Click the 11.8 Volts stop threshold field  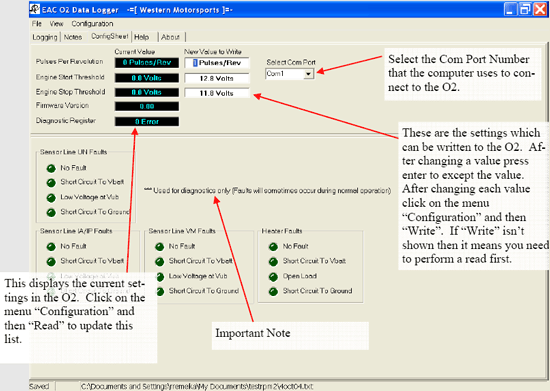tap(217, 93)
